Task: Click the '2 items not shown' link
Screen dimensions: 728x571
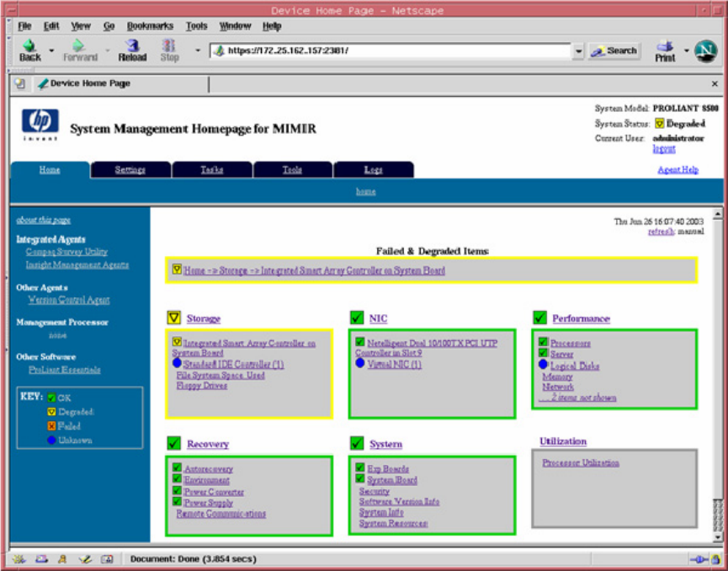Action: pos(577,398)
